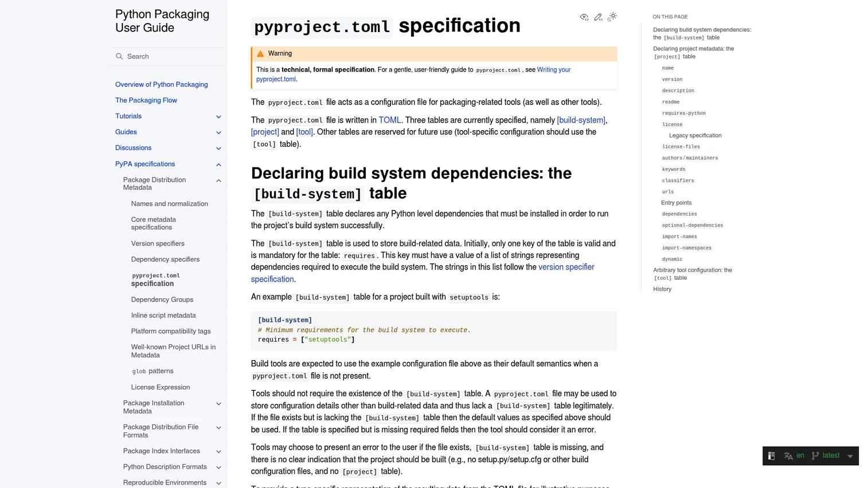
Task: Jump to 'requires-python' in page TOC
Action: pos(683,113)
